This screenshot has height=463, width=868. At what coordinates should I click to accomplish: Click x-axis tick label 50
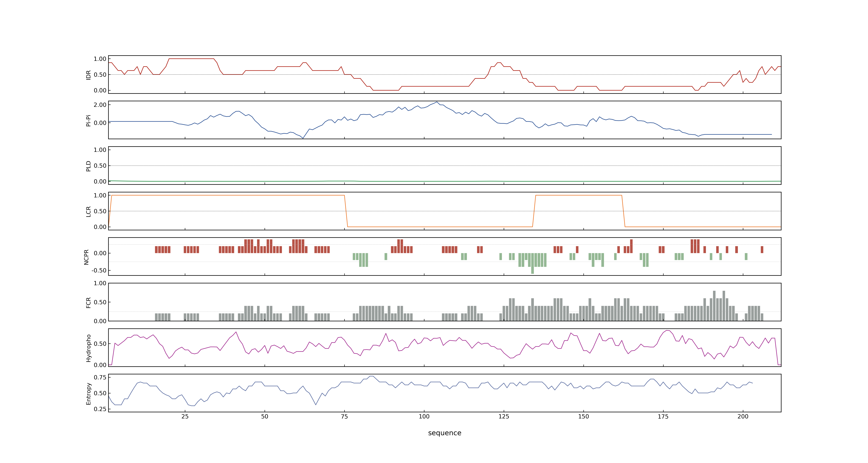[265, 416]
